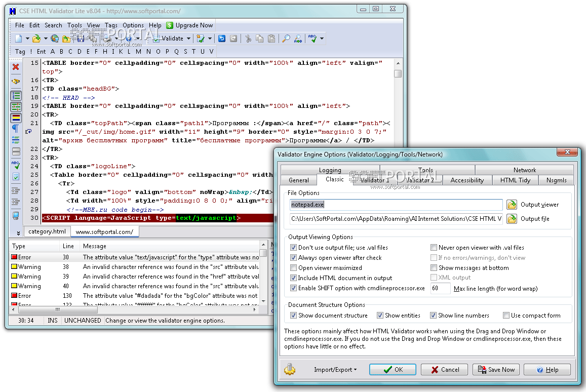Click the folder icon next to Output viewer

pyautogui.click(x=512, y=205)
